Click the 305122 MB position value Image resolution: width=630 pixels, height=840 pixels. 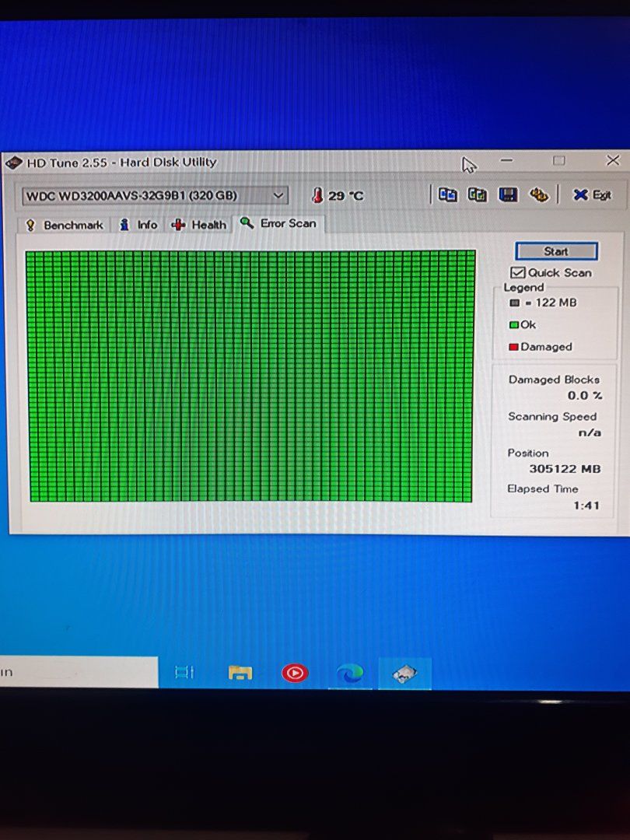tap(565, 469)
